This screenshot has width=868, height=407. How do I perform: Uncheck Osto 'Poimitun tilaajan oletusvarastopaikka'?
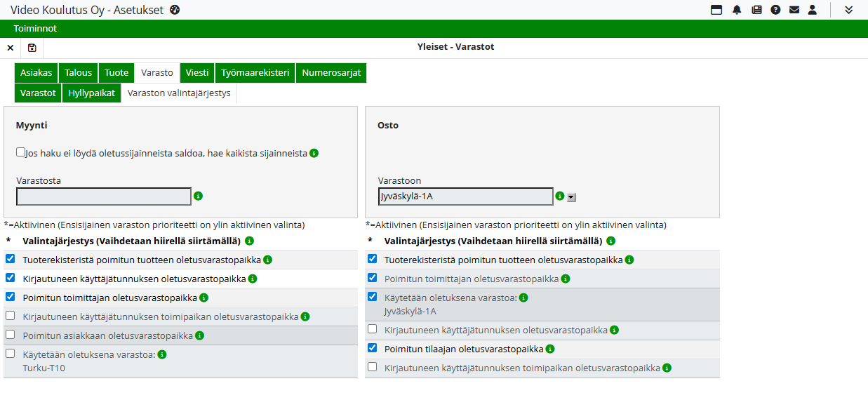point(373,347)
